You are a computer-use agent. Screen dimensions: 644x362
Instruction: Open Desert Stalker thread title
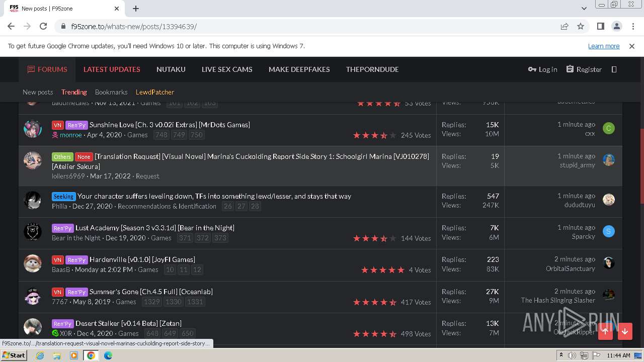click(128, 323)
